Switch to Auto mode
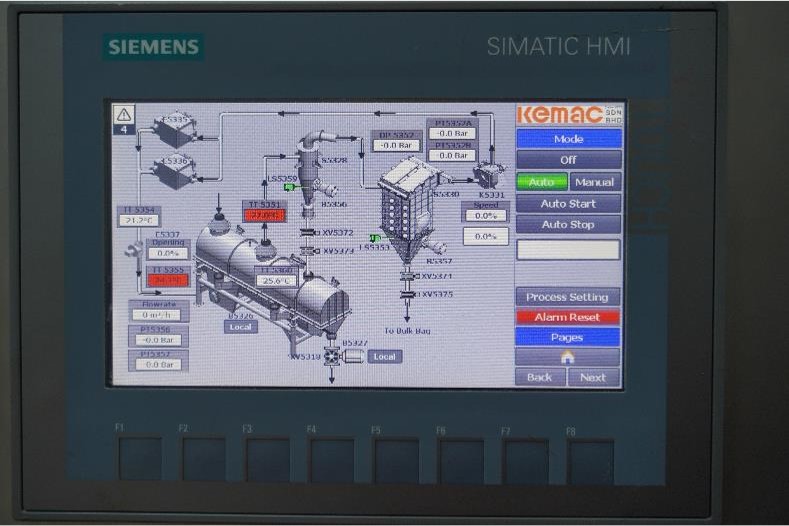The image size is (789, 526). (541, 182)
